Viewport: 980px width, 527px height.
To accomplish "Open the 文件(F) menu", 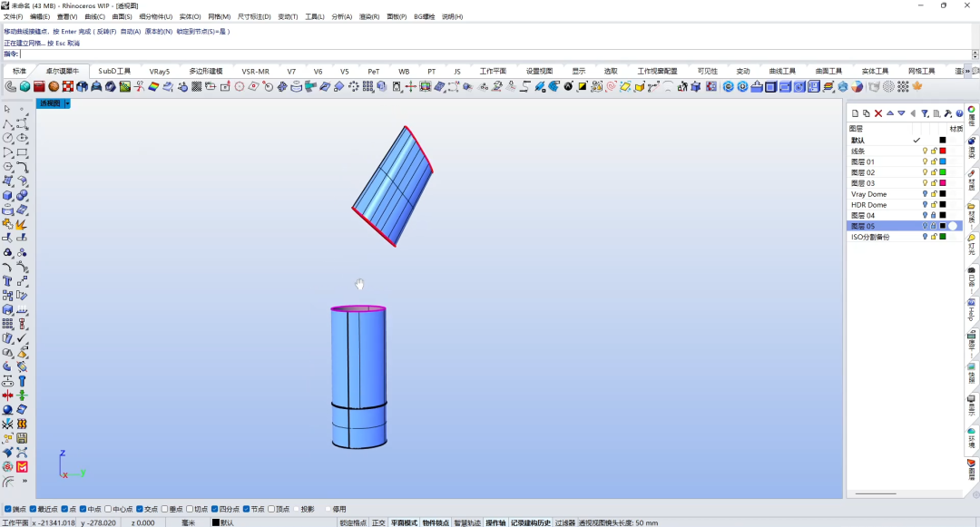I will [x=13, y=17].
